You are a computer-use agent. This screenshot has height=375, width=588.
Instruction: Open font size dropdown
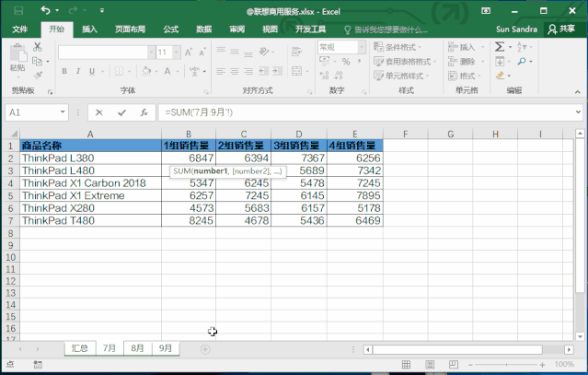click(x=177, y=53)
